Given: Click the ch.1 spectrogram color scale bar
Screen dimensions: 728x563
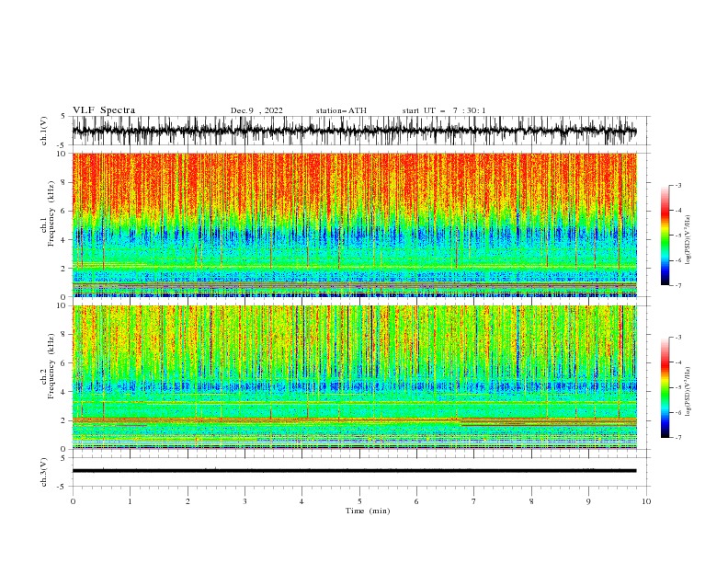Looking at the screenshot, I should coord(665,236).
